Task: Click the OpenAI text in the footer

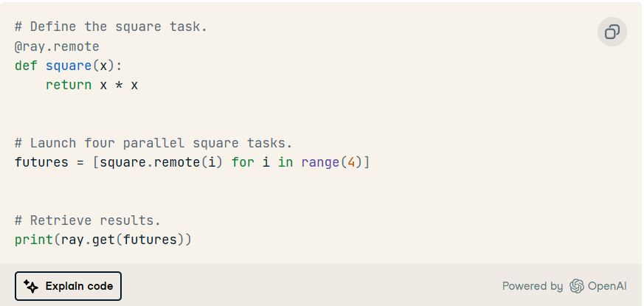Action: [607, 286]
